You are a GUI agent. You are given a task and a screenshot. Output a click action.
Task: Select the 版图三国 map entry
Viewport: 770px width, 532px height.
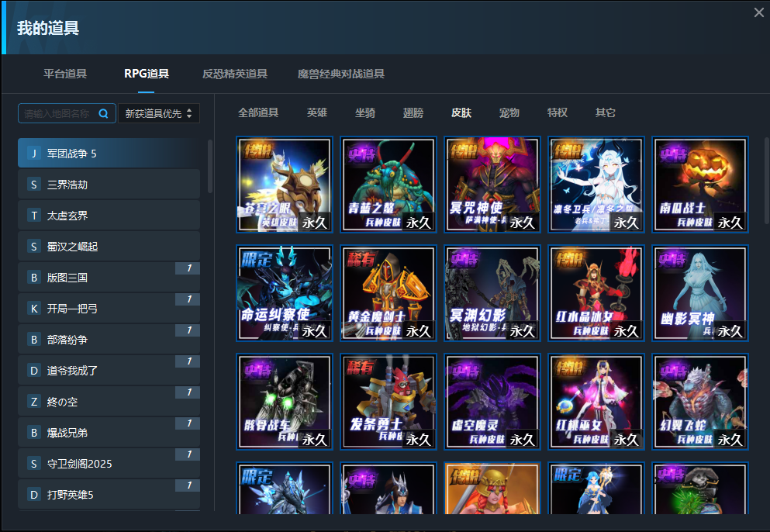tap(109, 277)
